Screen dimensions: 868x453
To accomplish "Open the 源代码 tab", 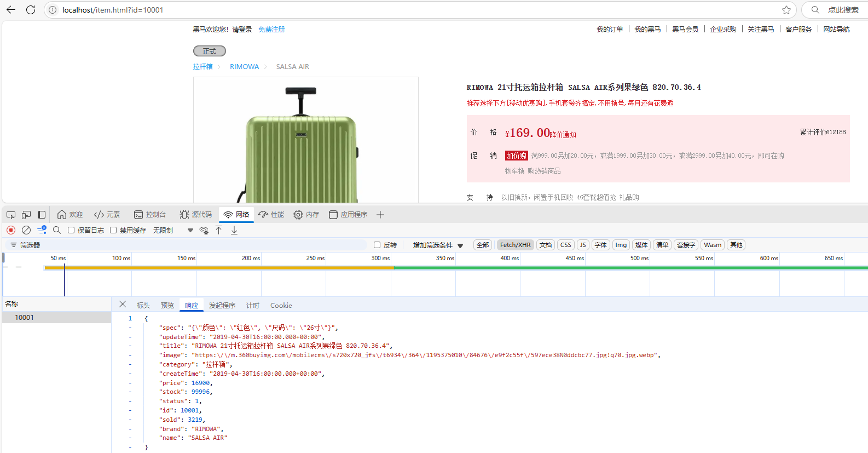I will 196,215.
